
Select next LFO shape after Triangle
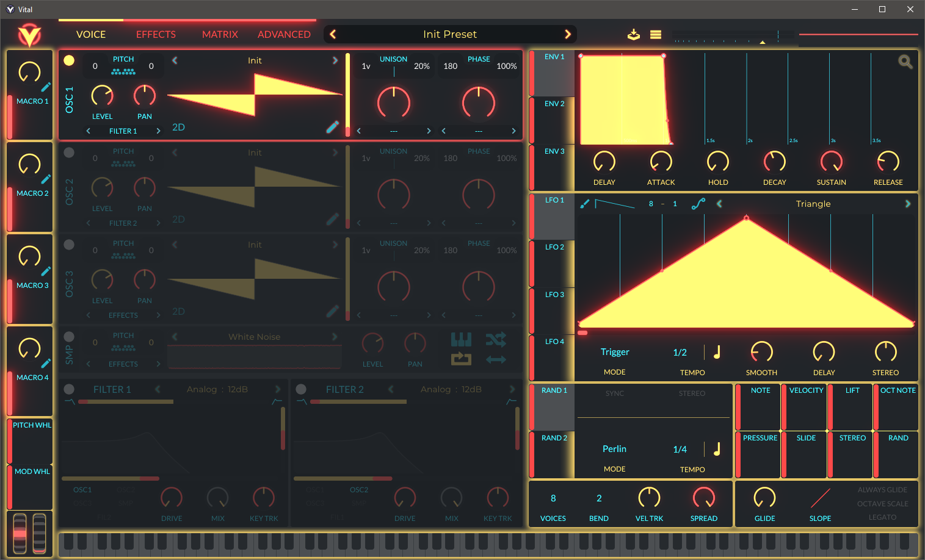click(907, 204)
